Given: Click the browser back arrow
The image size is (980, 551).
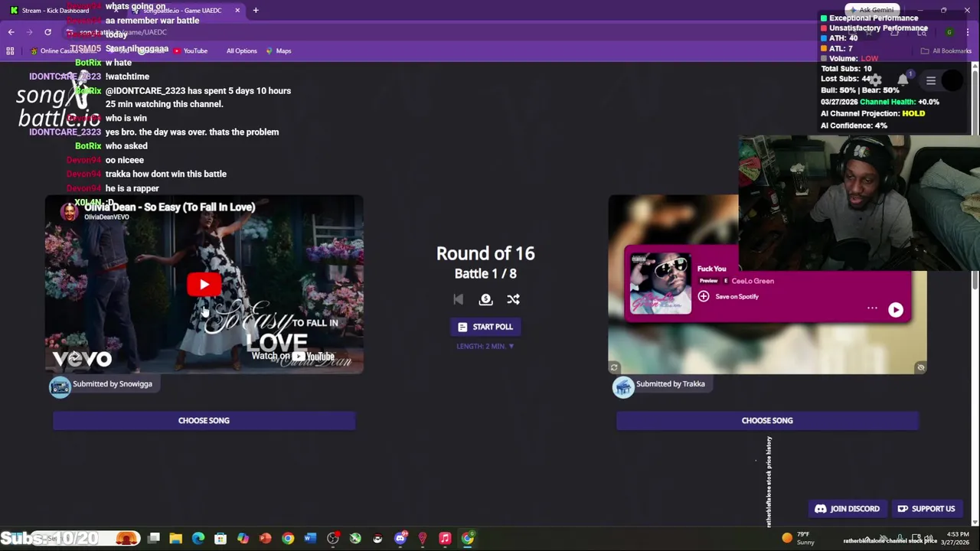Looking at the screenshot, I should point(11,32).
